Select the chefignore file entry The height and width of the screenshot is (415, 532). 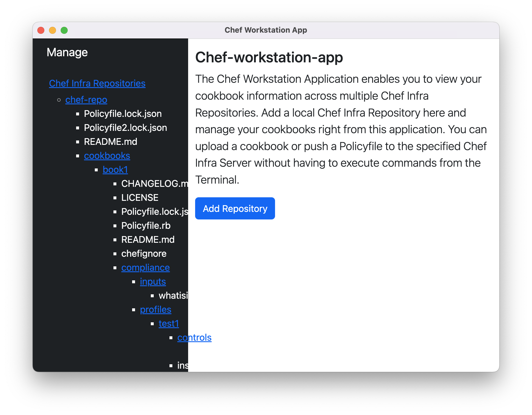[x=144, y=254]
